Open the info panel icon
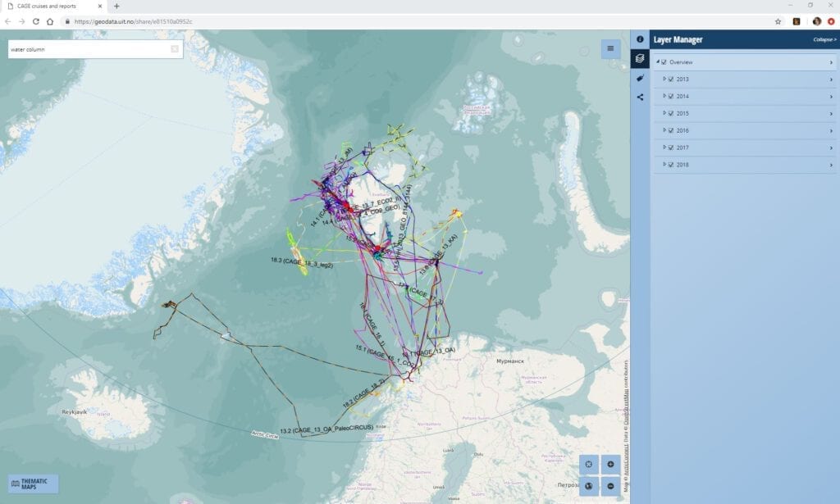The height and width of the screenshot is (504, 840). pyautogui.click(x=640, y=39)
